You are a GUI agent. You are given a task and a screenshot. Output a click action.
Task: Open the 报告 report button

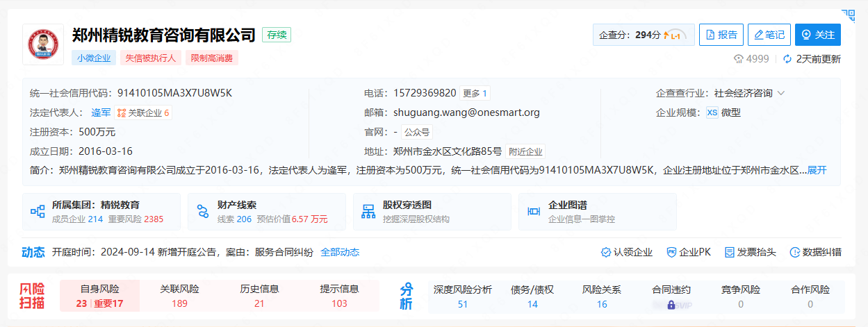721,35
